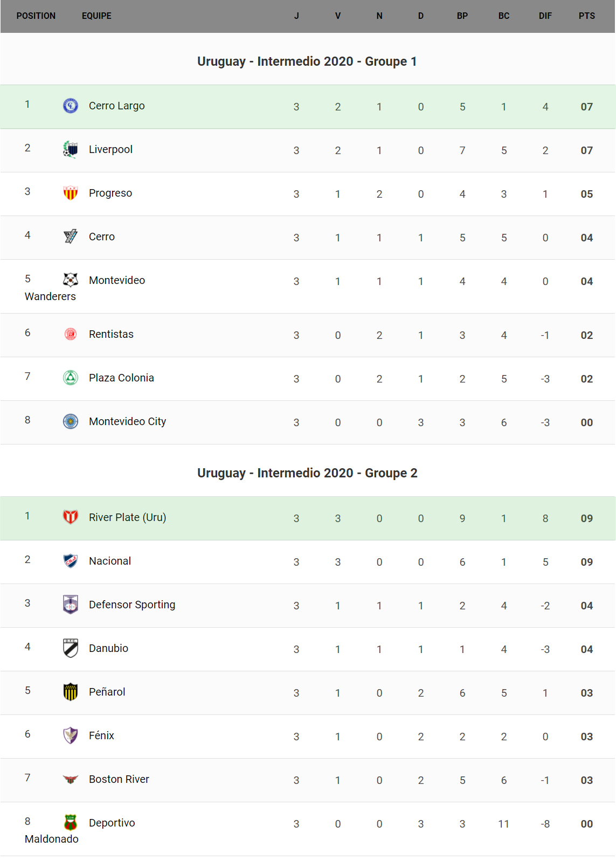The height and width of the screenshot is (861, 616).
Task: Open the Defensor Sporting team link
Action: 132,605
